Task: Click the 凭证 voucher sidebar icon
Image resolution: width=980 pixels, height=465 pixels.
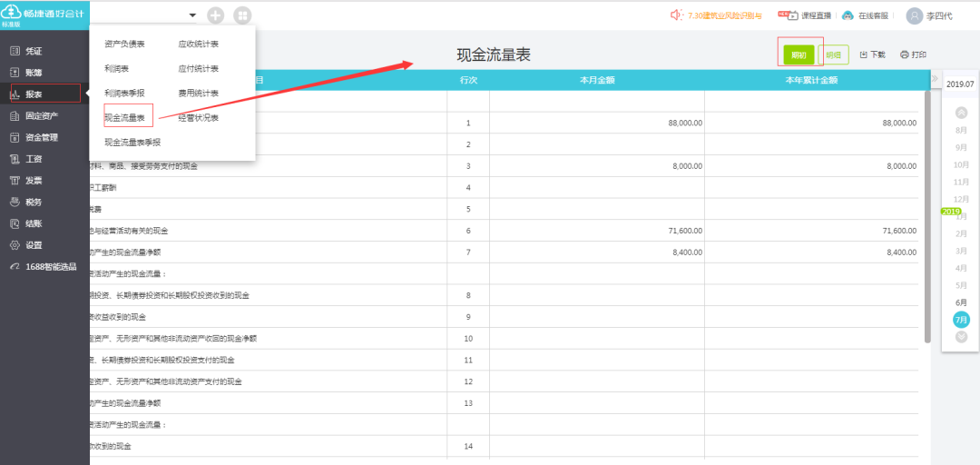Action: point(15,52)
